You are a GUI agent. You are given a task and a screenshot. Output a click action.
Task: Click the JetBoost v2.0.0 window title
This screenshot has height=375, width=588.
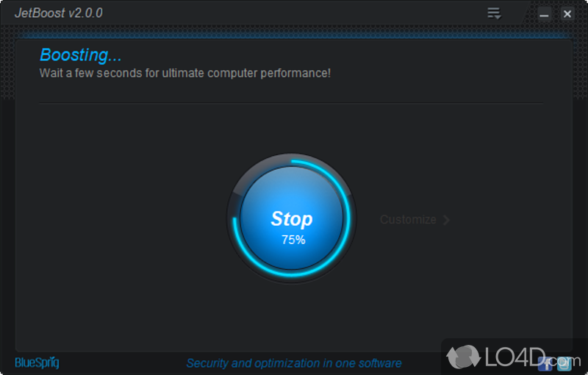click(x=59, y=13)
